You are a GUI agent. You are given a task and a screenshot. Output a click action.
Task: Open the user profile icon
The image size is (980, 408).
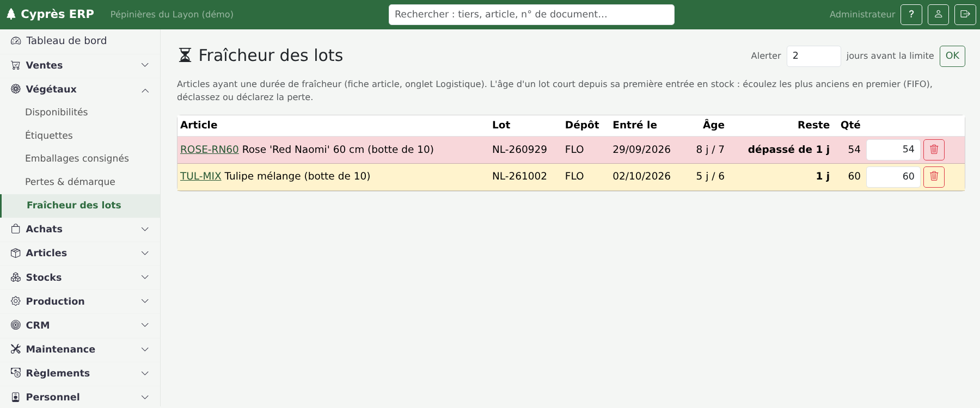pyautogui.click(x=938, y=15)
